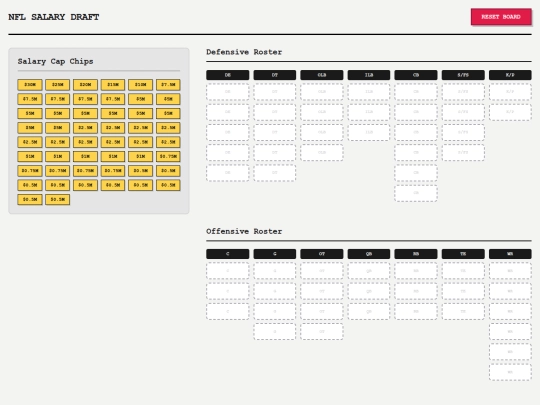Select the topmost empty QB slot
This screenshot has width=540, height=405.
click(x=369, y=271)
